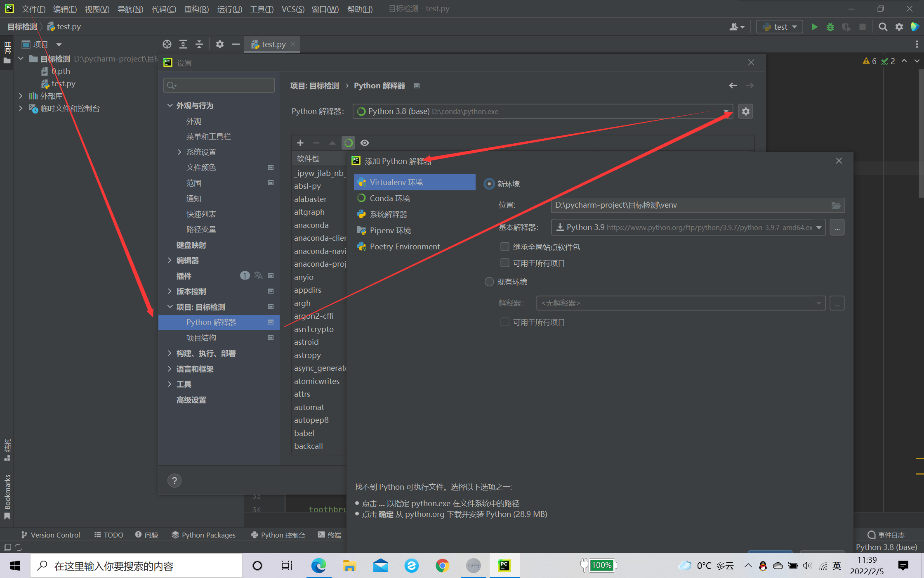
Task: Expand the 编辑器 settings section
Action: click(x=170, y=261)
